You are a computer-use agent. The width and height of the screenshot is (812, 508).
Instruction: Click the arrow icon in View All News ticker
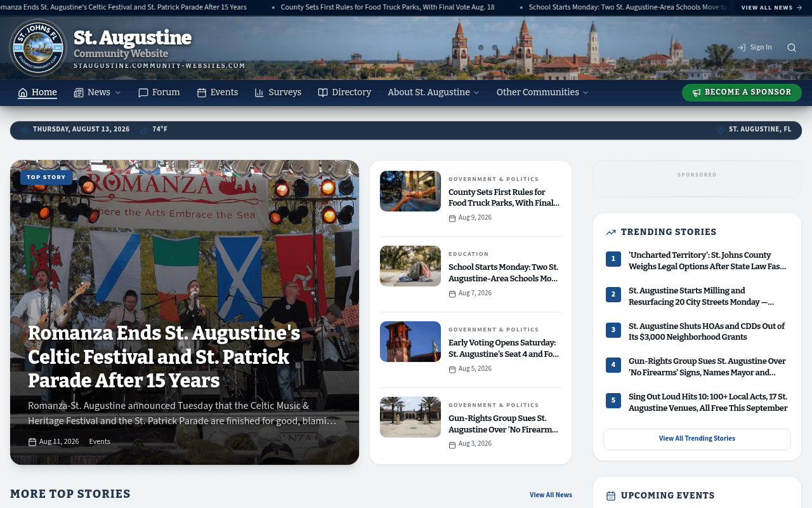[799, 8]
